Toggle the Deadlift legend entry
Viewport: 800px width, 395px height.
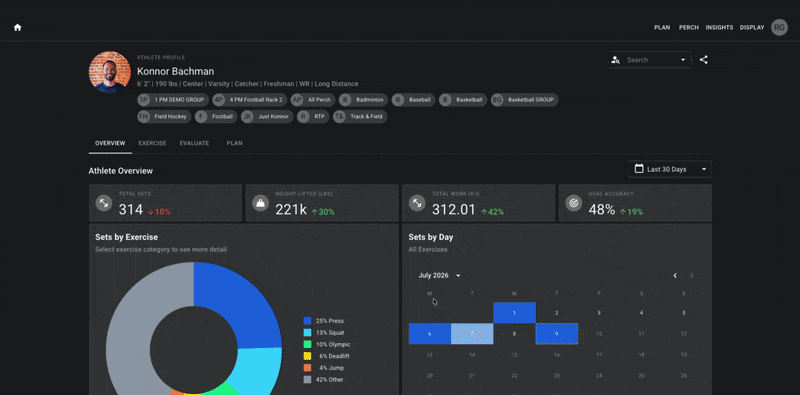click(x=327, y=356)
